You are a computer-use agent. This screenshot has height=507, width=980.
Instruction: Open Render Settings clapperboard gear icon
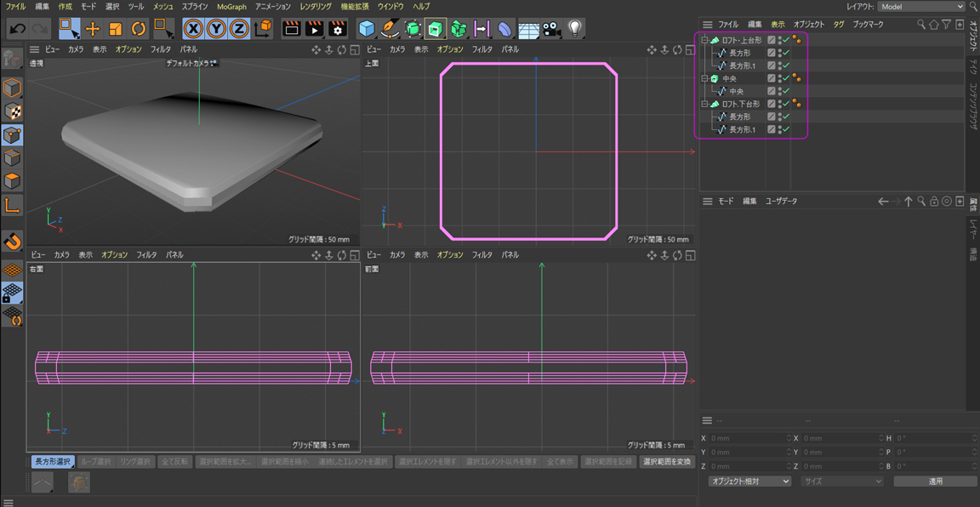coord(338,29)
